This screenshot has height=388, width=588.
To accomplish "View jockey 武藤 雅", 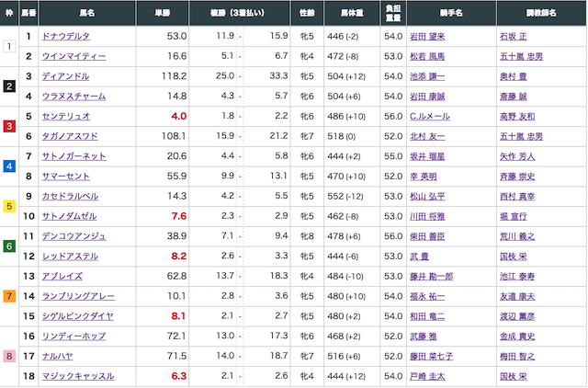I will 423,337.
